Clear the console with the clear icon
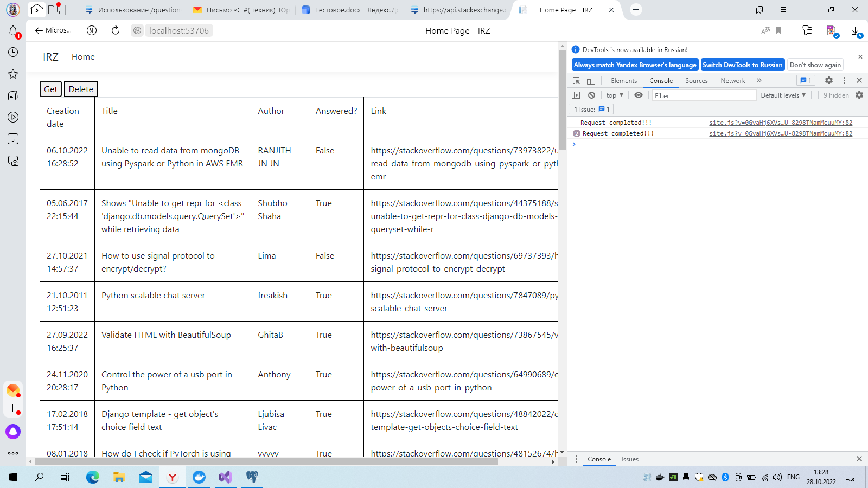The height and width of the screenshot is (488, 868). [x=591, y=95]
